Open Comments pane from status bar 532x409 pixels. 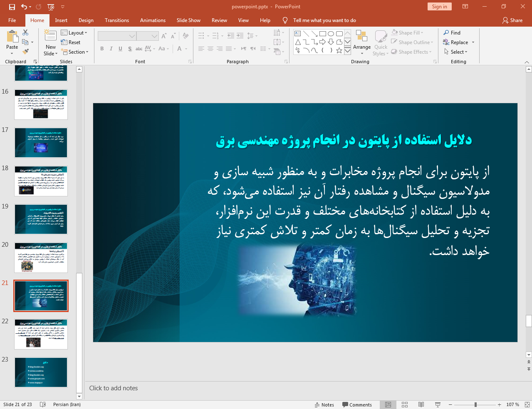[357, 404]
